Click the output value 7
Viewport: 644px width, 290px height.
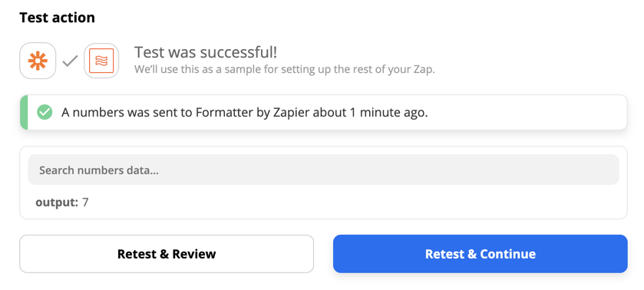click(85, 202)
